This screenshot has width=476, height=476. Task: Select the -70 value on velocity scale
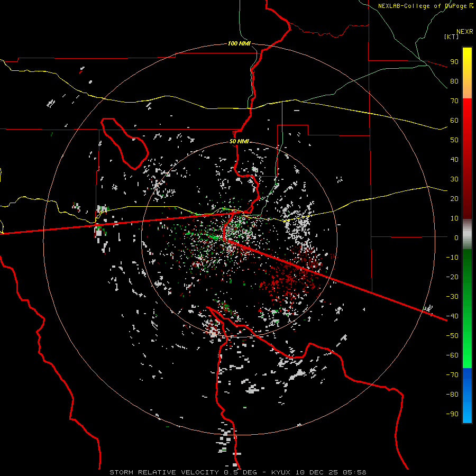452,374
